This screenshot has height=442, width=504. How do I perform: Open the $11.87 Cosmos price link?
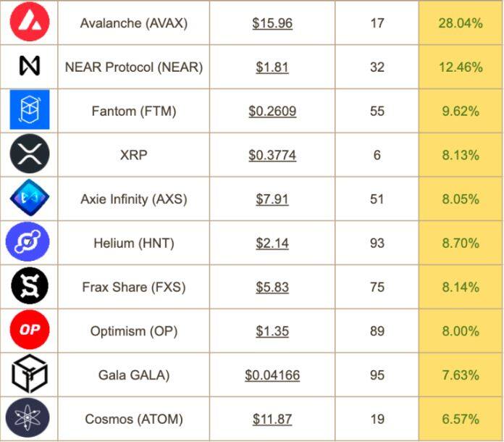click(x=272, y=419)
